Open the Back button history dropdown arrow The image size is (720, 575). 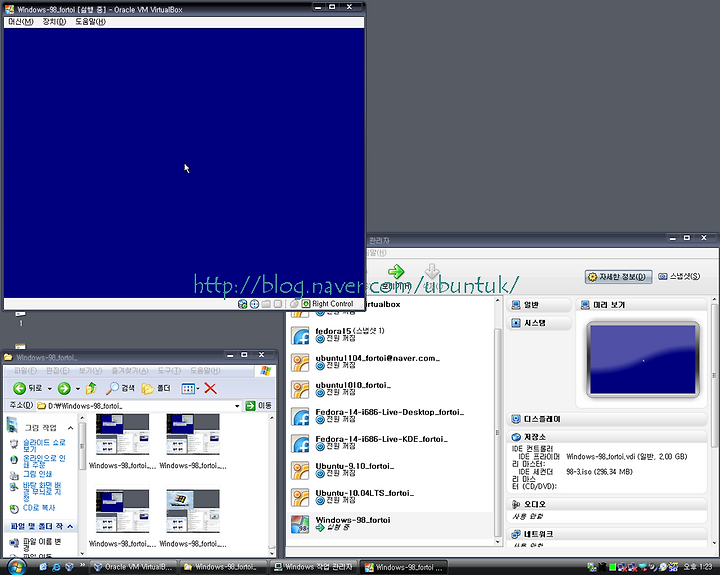pyautogui.click(x=50, y=389)
